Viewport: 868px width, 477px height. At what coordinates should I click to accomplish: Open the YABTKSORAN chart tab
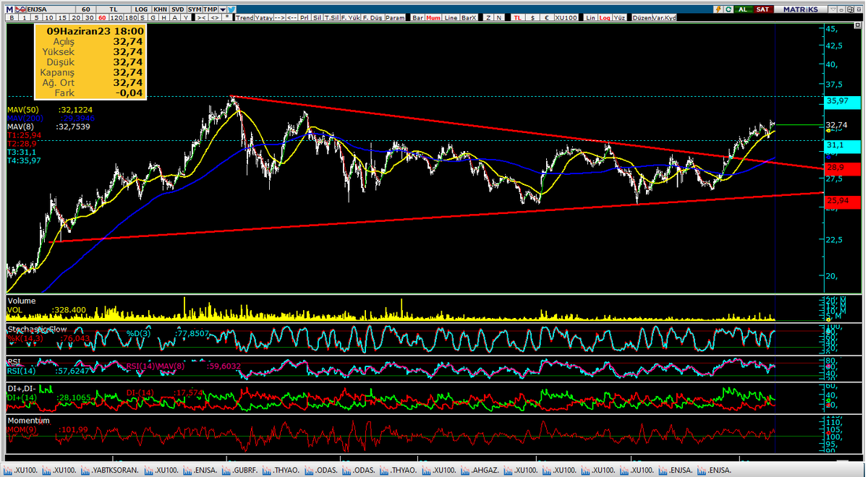pyautogui.click(x=109, y=470)
